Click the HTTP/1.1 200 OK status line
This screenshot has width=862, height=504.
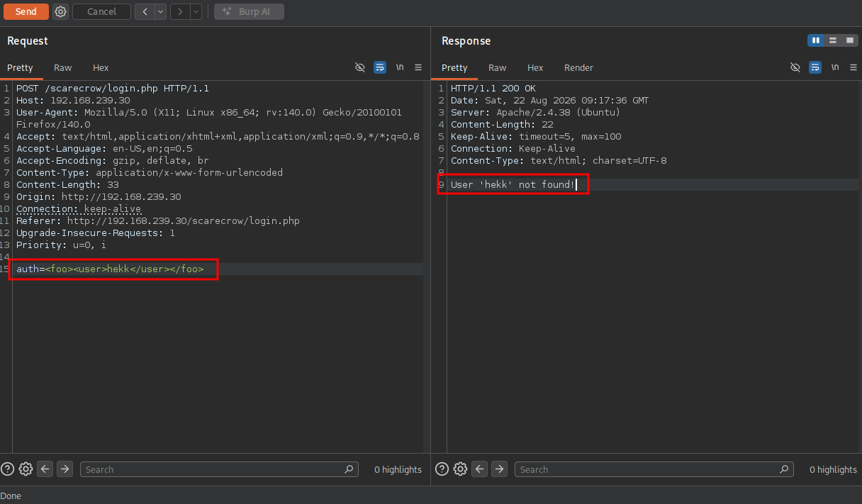(x=493, y=89)
